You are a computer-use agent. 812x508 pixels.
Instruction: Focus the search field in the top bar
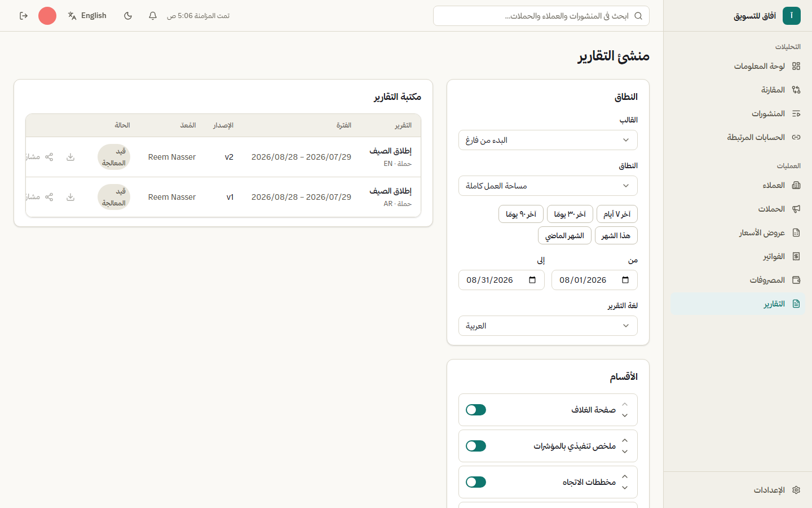click(541, 16)
